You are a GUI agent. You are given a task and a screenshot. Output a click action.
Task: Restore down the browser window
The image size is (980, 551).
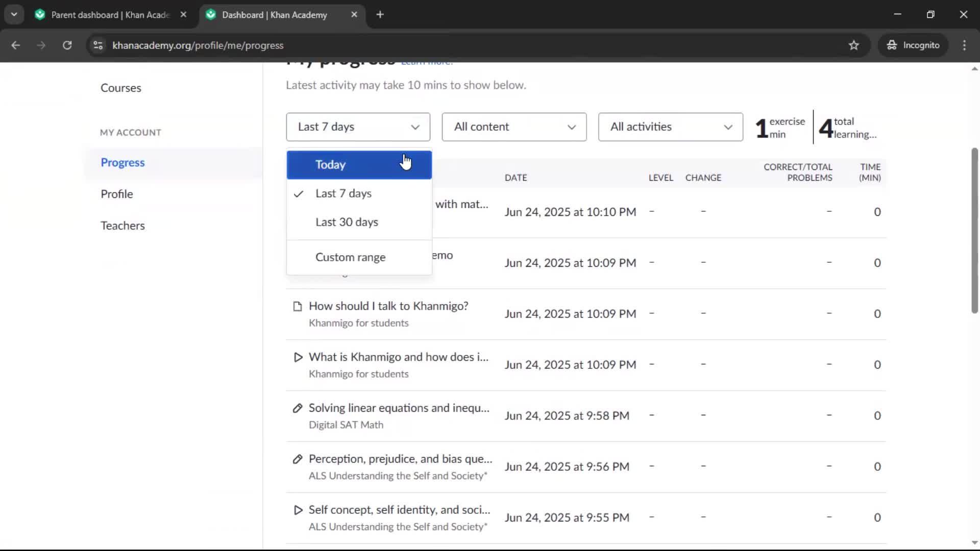pyautogui.click(x=930, y=14)
